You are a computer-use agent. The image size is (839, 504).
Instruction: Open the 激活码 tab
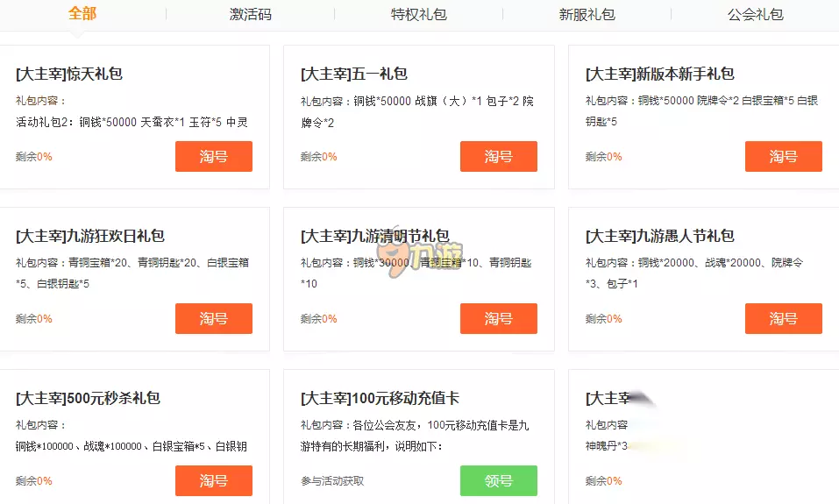point(250,15)
